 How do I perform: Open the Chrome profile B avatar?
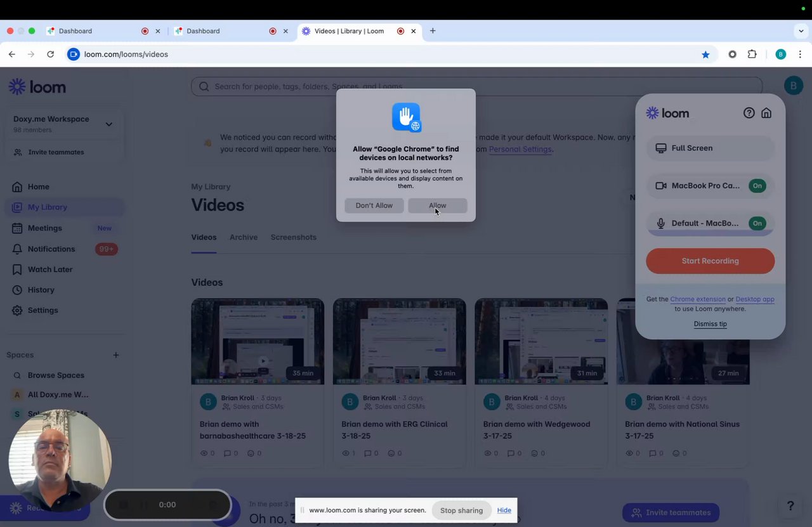[781, 55]
